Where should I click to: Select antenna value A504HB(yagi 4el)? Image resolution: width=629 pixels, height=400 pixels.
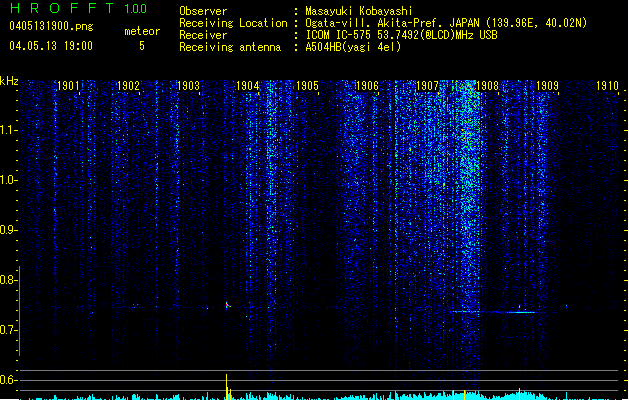tap(353, 47)
